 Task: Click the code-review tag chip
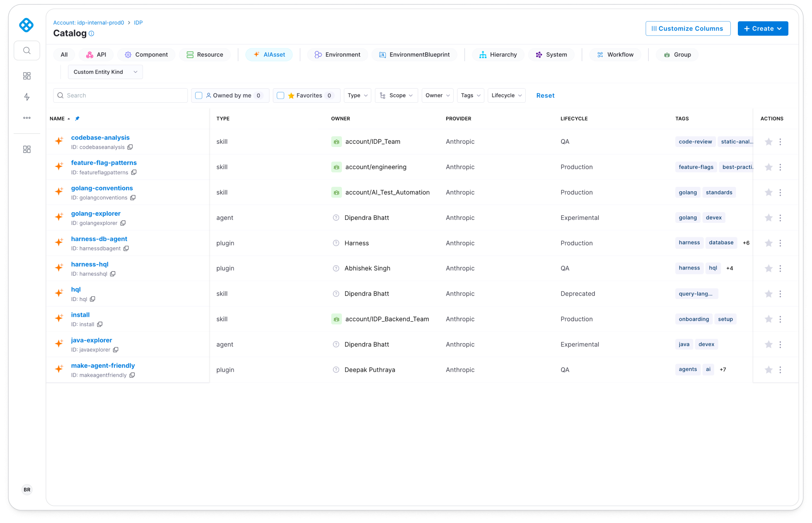(x=695, y=142)
